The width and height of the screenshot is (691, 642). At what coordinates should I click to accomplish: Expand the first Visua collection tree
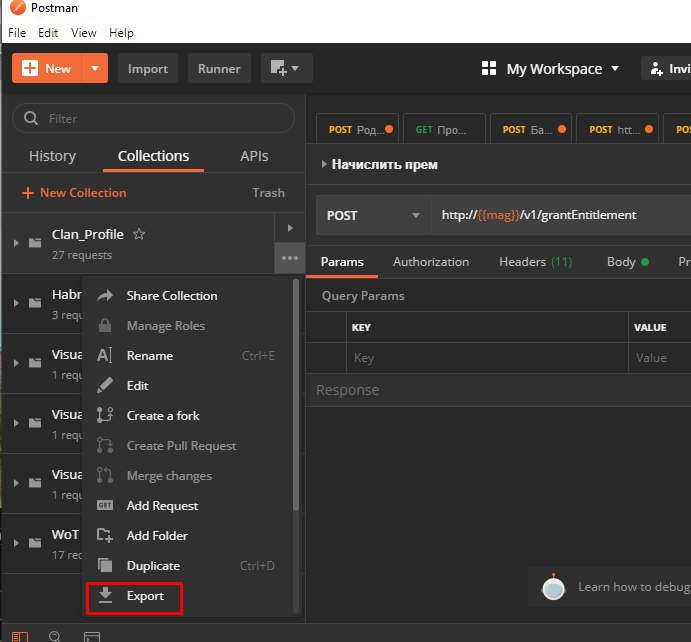pyautogui.click(x=16, y=363)
